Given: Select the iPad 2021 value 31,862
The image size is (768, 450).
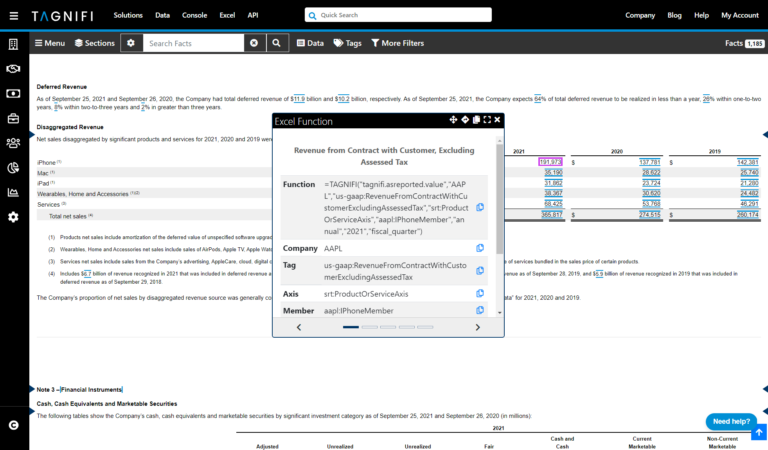Looking at the screenshot, I should click(553, 183).
